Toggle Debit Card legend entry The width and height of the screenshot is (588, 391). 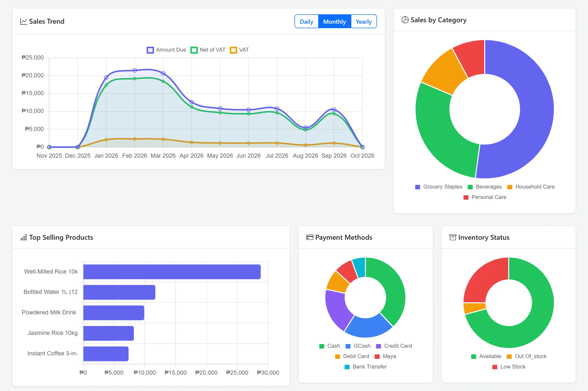click(352, 357)
